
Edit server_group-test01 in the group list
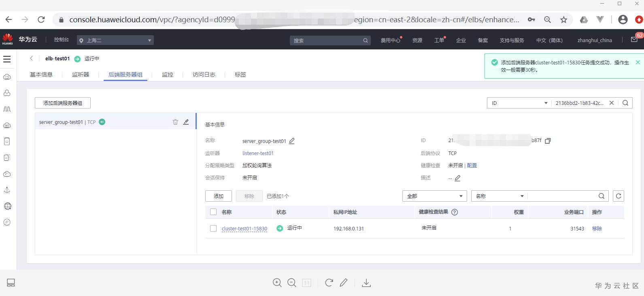186,122
